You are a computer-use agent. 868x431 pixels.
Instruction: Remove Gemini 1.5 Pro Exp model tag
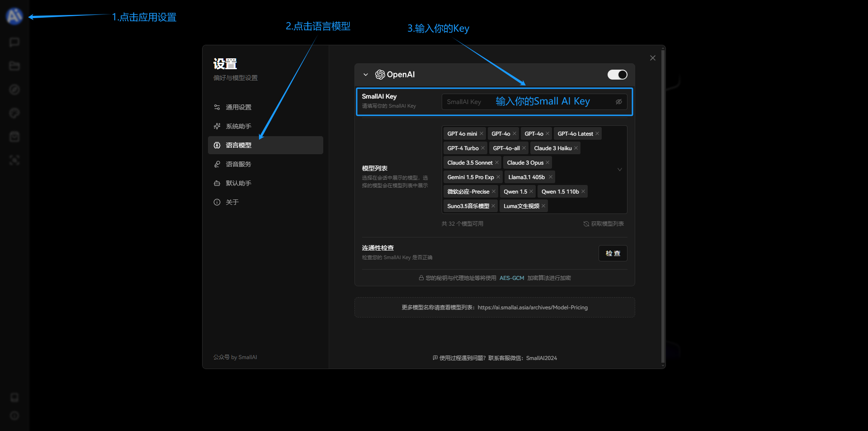pos(498,177)
